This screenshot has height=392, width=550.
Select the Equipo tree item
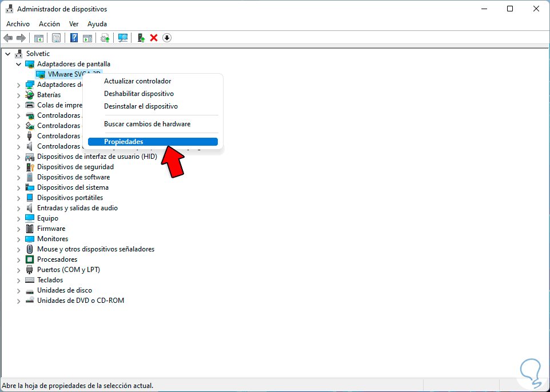tap(47, 218)
